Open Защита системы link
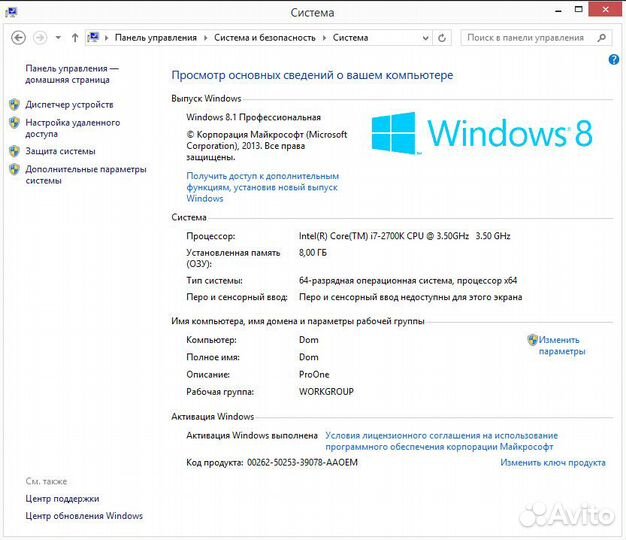The width and height of the screenshot is (626, 540). 60,151
